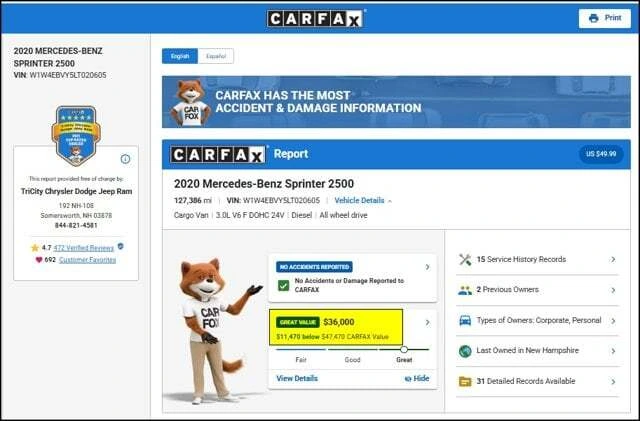Click the Cargo Van spec text
Image resolution: width=640 pixels, height=421 pixels.
[x=191, y=215]
